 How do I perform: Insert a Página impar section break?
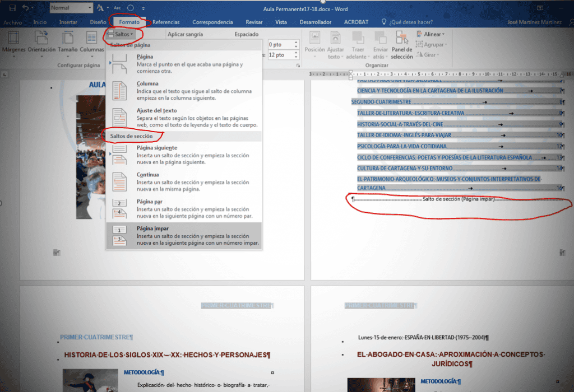click(184, 236)
